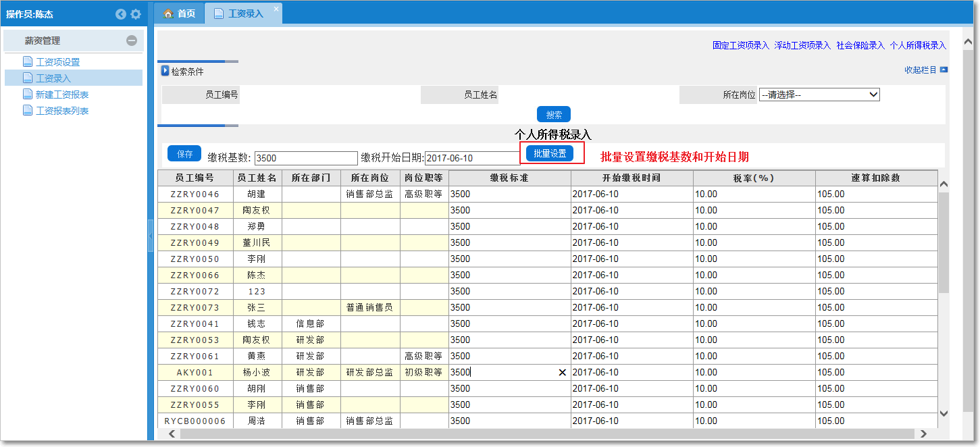Collapse the 薪资管理 section with the minus button
The width and height of the screenshot is (980, 447).
coord(132,41)
